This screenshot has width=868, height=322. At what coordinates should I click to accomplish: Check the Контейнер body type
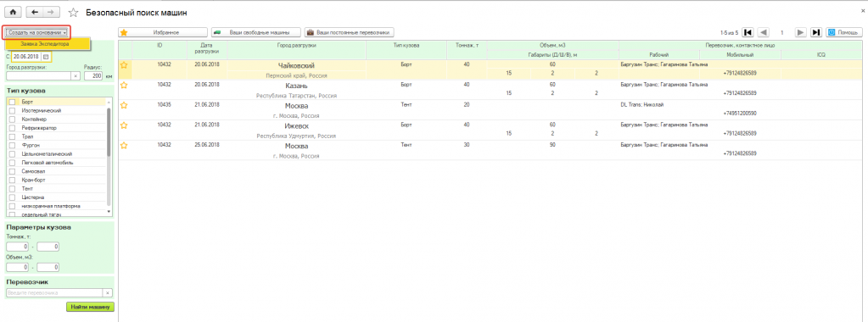point(12,119)
